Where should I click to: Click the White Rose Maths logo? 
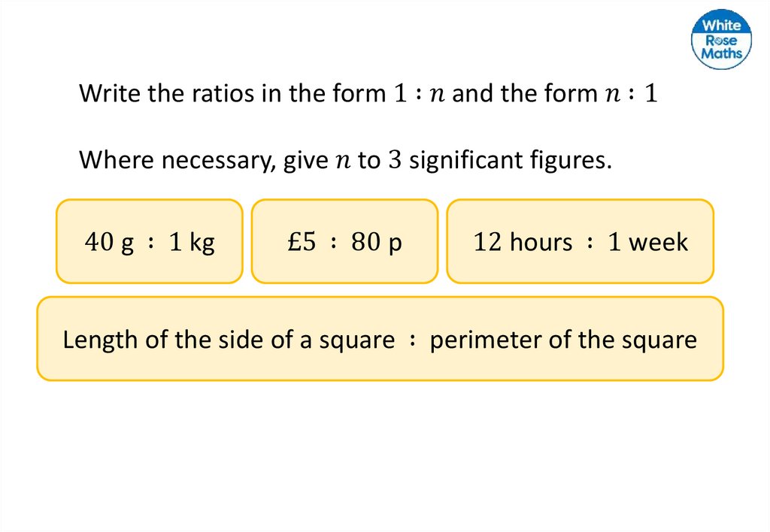click(721, 39)
